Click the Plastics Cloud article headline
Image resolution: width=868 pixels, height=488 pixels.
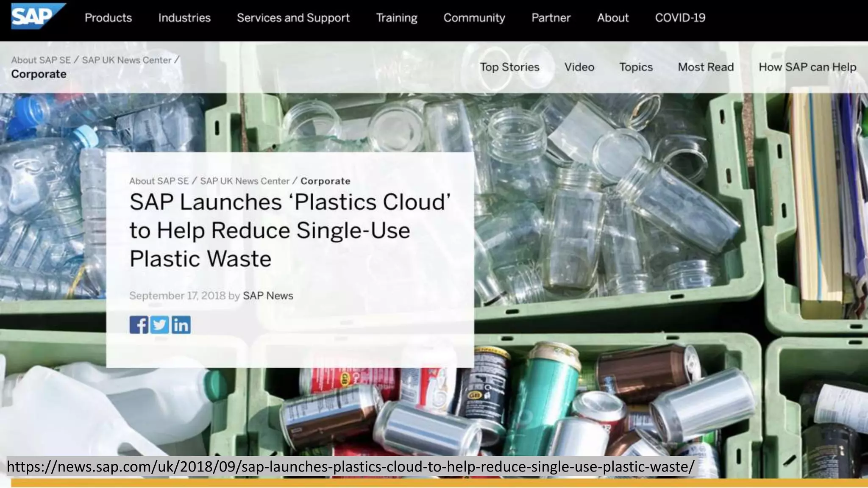coord(290,230)
